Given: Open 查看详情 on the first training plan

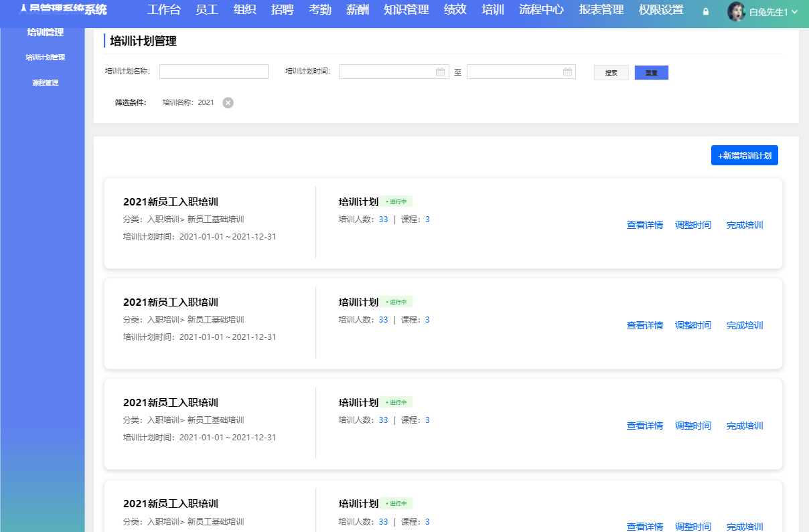Looking at the screenshot, I should tap(644, 225).
